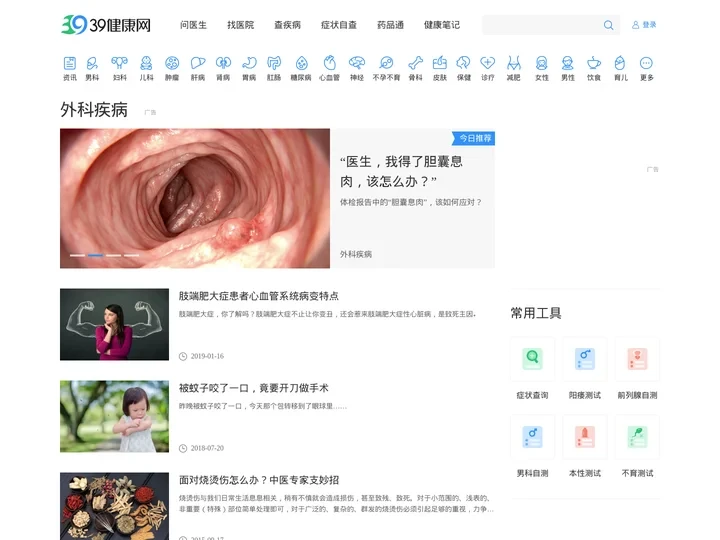Click the date 2019-01-16

pos(207,356)
